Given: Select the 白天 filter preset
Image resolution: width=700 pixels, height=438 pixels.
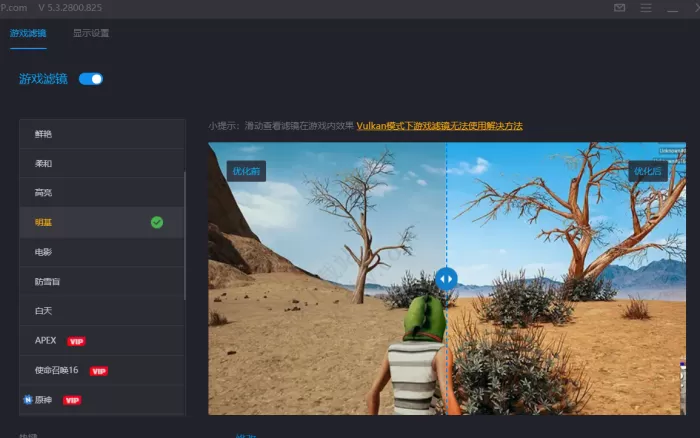Looking at the screenshot, I should coord(102,311).
